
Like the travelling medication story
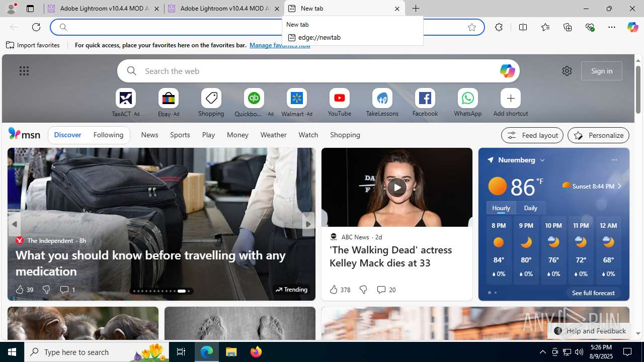(24, 290)
